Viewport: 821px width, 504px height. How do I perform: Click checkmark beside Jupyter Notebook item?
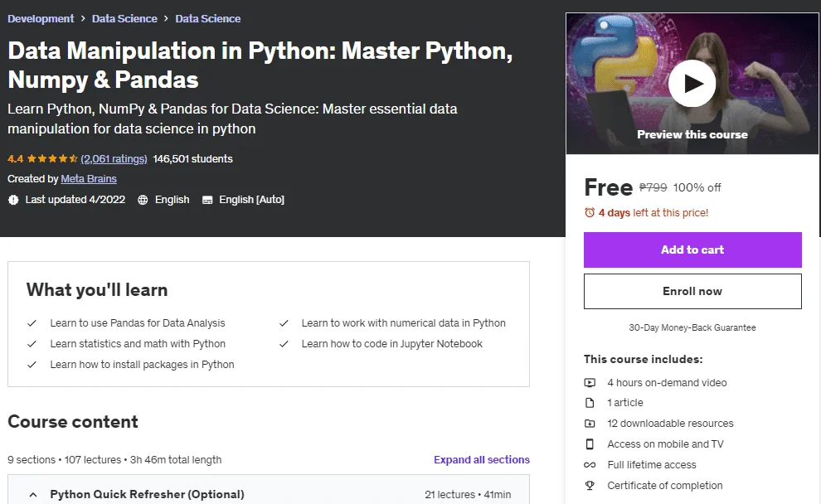(284, 344)
